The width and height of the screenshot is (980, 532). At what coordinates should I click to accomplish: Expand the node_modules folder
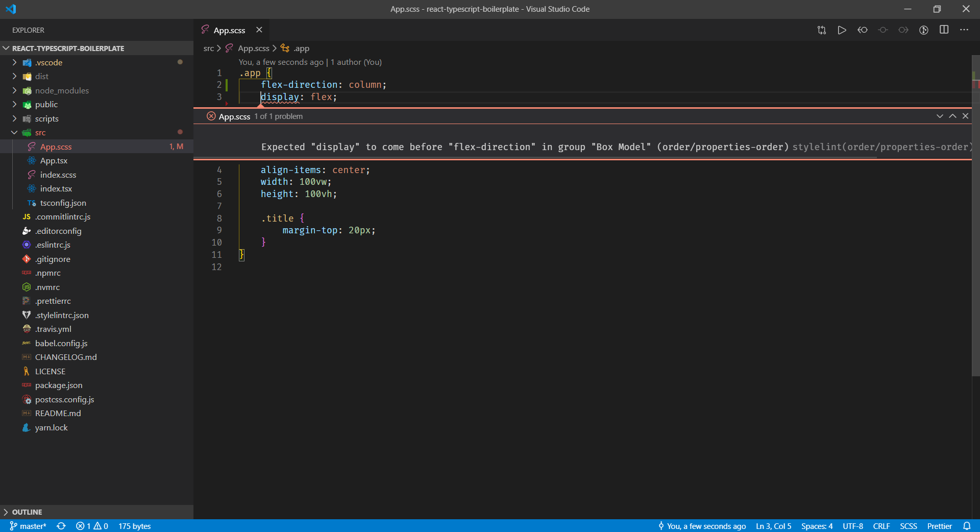(97, 90)
